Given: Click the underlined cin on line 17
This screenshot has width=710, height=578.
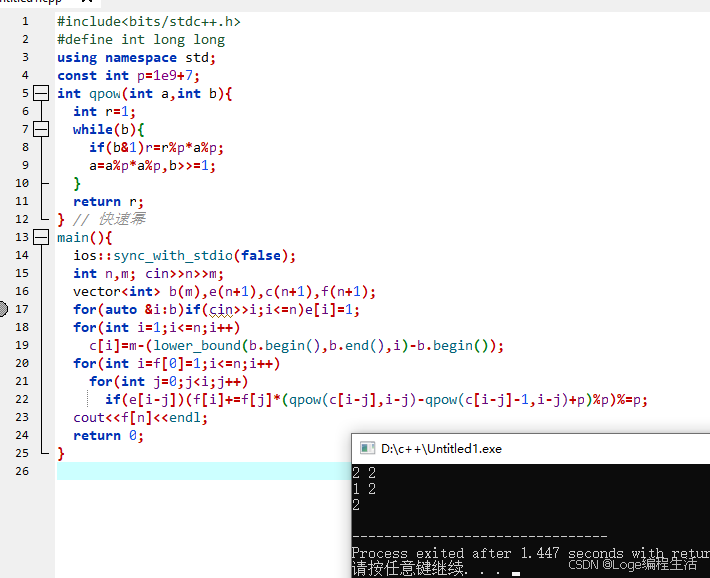Looking at the screenshot, I should tap(222, 309).
